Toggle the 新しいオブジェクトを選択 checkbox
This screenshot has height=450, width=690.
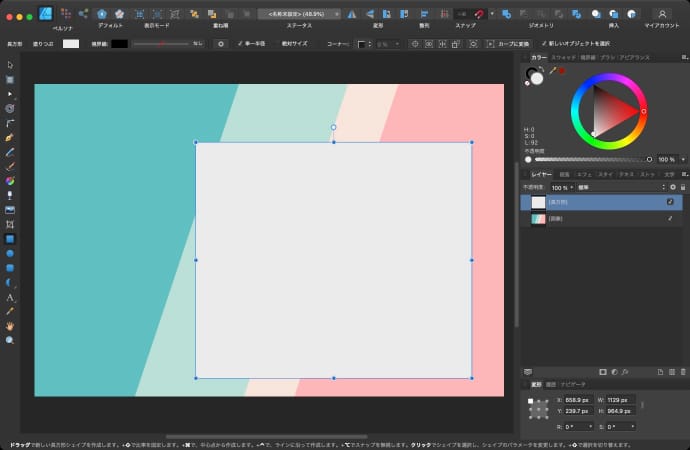coord(544,44)
